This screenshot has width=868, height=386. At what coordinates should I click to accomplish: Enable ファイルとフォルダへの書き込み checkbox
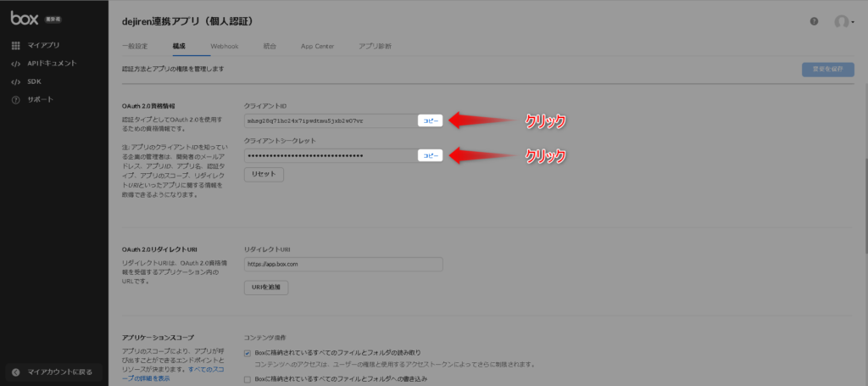point(248,379)
